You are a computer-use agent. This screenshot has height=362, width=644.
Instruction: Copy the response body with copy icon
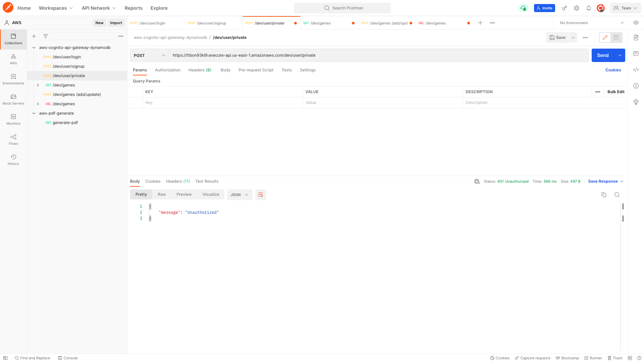pos(603,195)
